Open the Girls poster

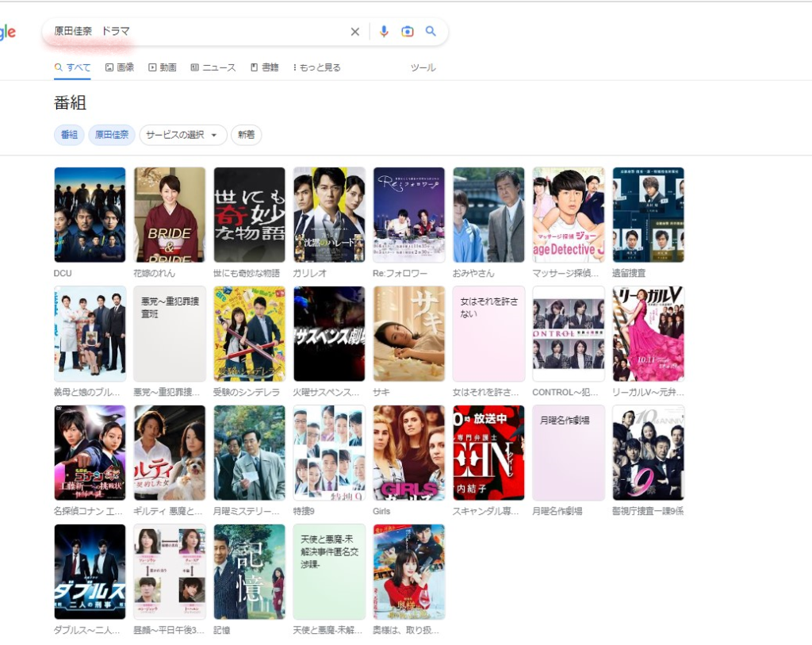coord(409,453)
